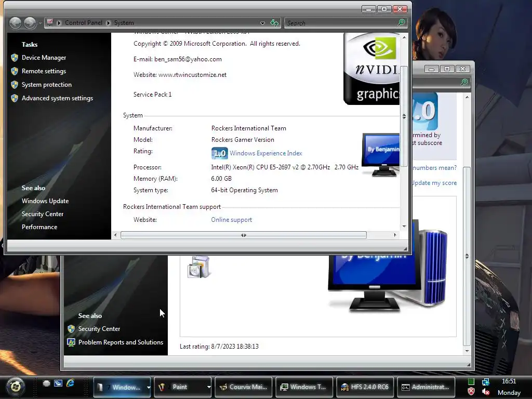532x399 pixels.
Task: Open Advanced system settings
Action: click(x=57, y=98)
